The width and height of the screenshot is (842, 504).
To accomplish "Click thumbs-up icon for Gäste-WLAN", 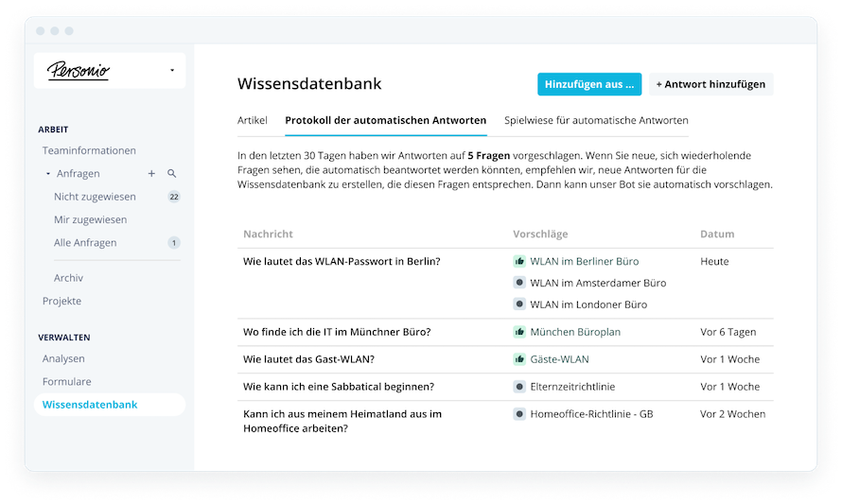I will pos(519,359).
